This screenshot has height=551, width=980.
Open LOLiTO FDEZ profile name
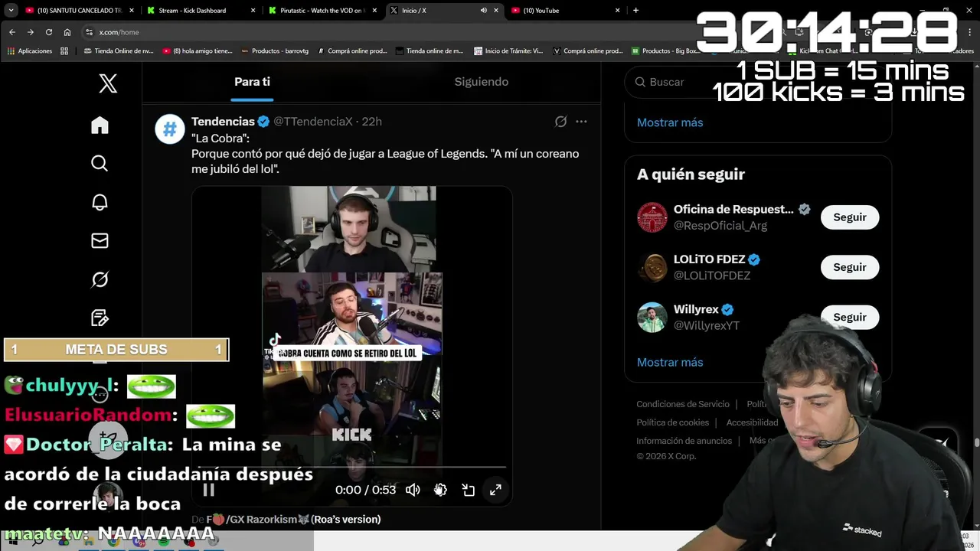[x=709, y=259]
